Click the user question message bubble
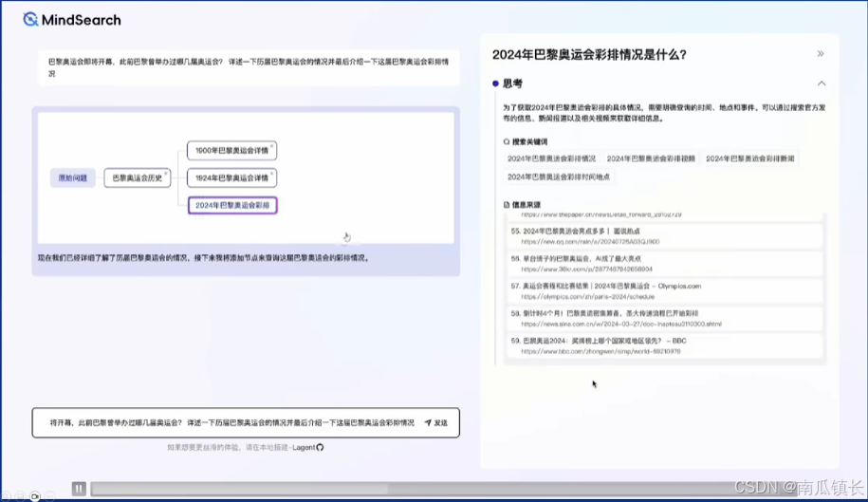868x502 pixels. tap(249, 67)
